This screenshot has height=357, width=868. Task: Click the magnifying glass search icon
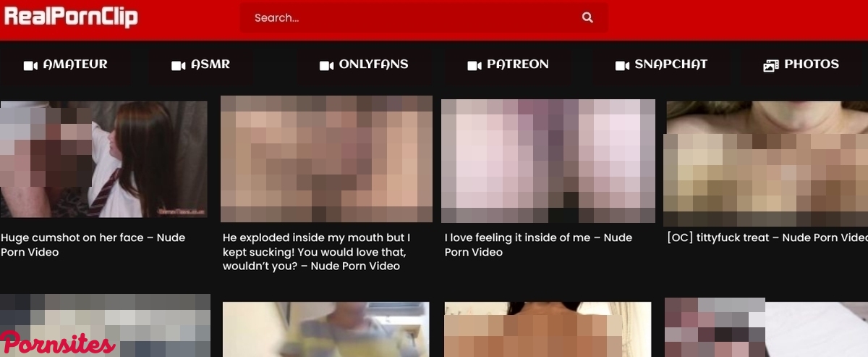[587, 17]
